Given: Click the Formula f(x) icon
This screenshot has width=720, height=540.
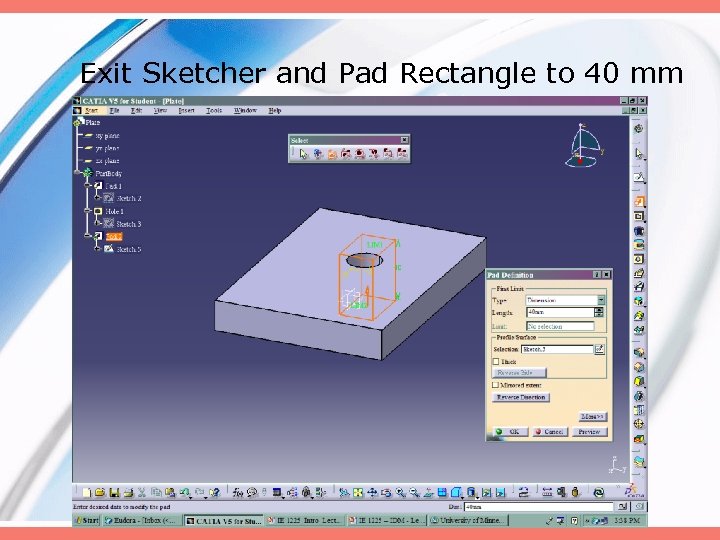Looking at the screenshot, I should (237, 493).
